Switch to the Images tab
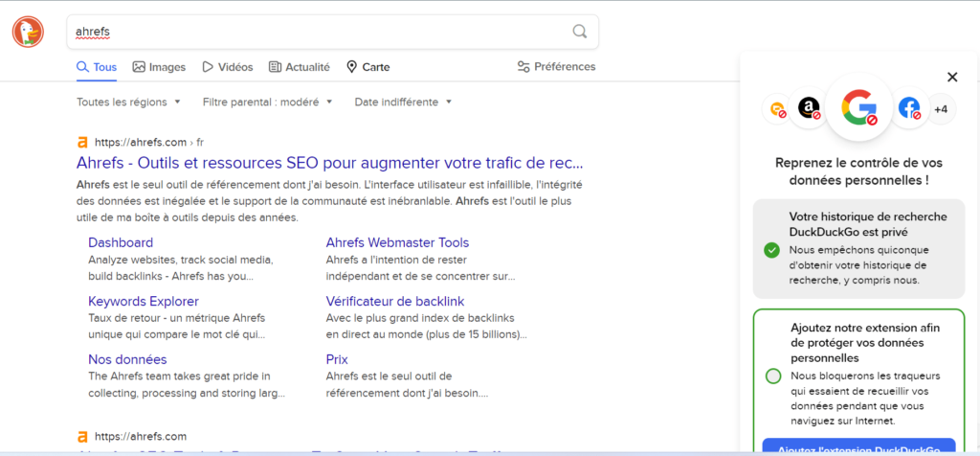 [159, 67]
